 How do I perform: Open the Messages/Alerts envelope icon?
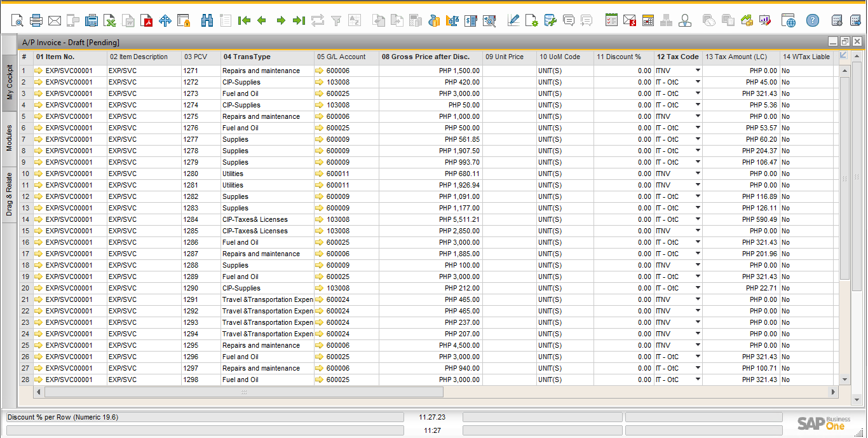630,21
